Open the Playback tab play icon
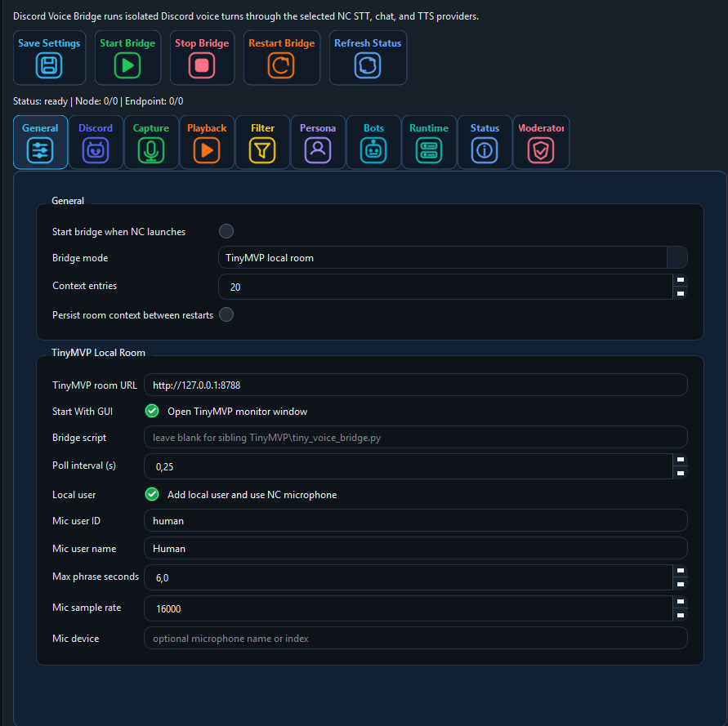Viewport: 728px width, 726px height. tap(207, 150)
